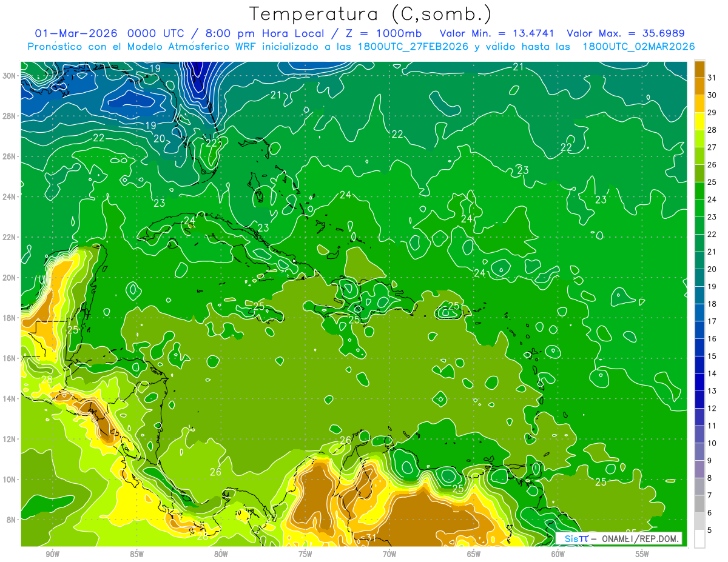Click the title 'Temperatura (C,somb.)'
Screen dimensions: 728x562
(x=370, y=13)
